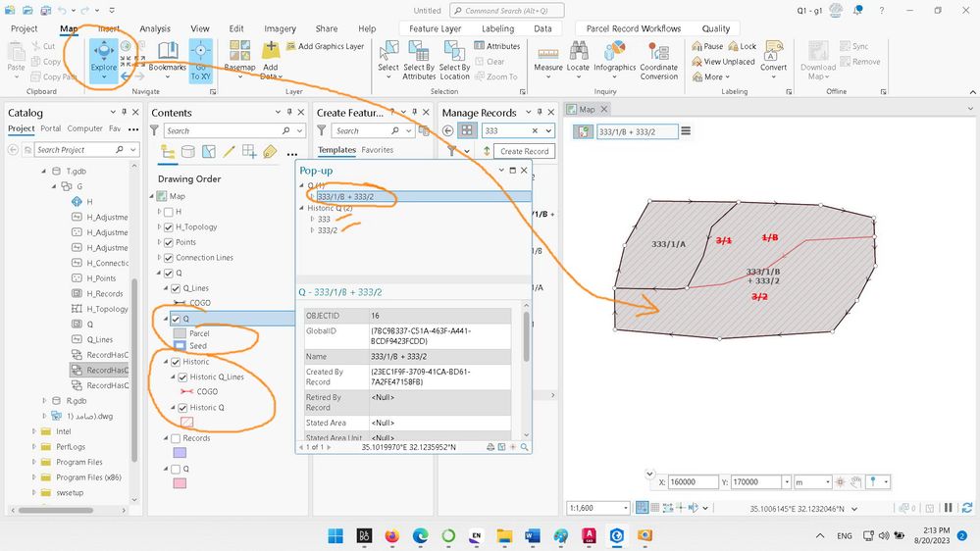Open the Windows Start menu
The image size is (980, 551).
point(335,535)
